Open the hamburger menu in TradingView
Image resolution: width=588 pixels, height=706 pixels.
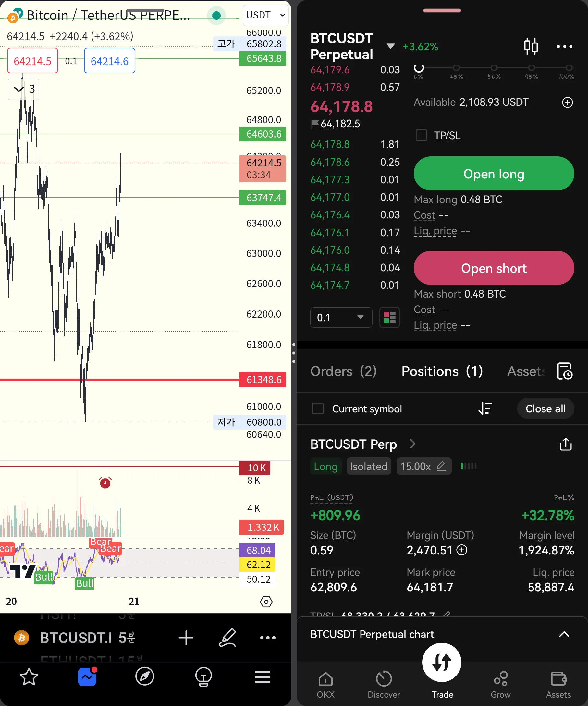pos(263,677)
